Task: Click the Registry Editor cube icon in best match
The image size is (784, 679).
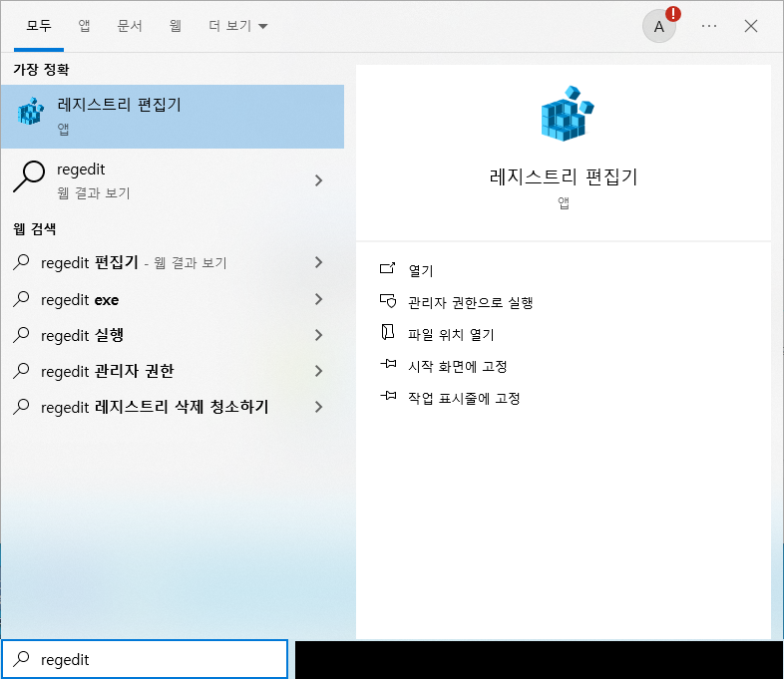Action: 31,111
